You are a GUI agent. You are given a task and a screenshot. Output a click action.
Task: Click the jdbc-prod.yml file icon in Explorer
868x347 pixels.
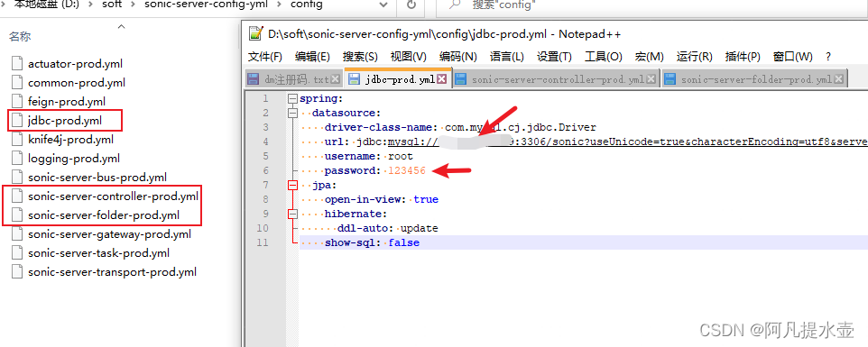(18, 121)
